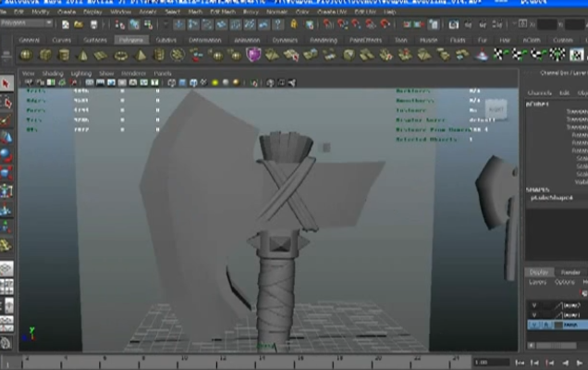Click the ViewCube in the viewport corner
The image size is (588, 370).
click(x=496, y=109)
